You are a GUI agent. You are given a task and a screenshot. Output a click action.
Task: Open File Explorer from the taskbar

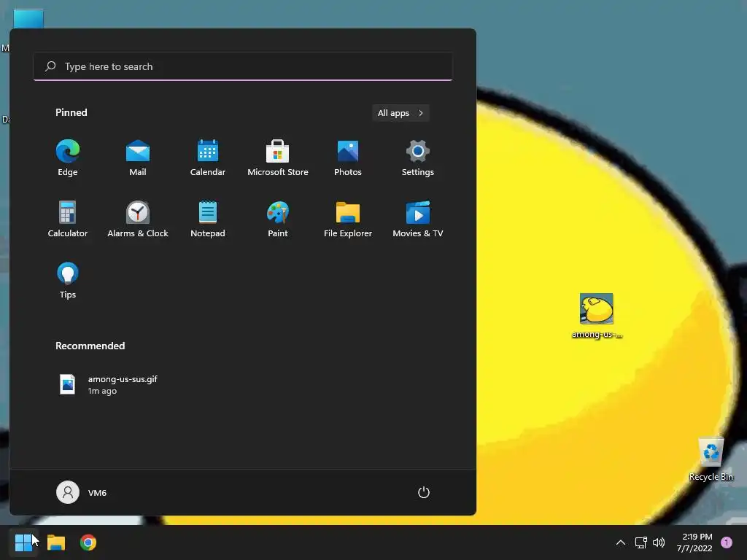[56, 542]
